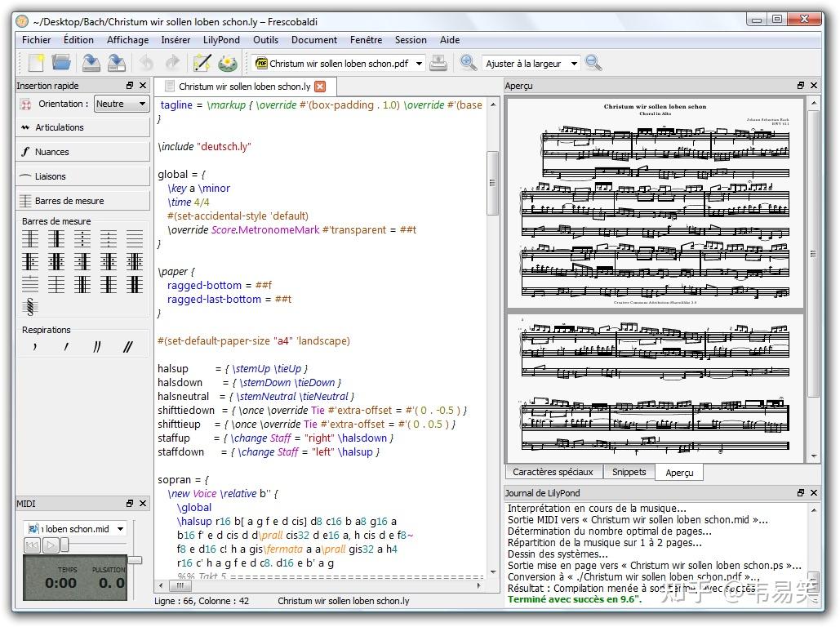
Task: Click the print music icon
Action: [x=438, y=63]
